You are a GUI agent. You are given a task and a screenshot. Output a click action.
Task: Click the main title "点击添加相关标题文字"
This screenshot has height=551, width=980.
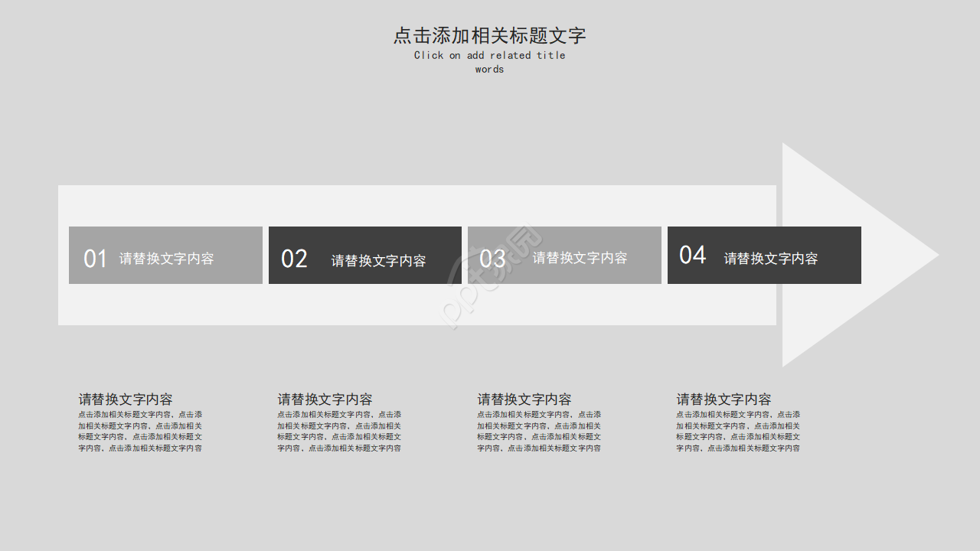click(x=489, y=35)
